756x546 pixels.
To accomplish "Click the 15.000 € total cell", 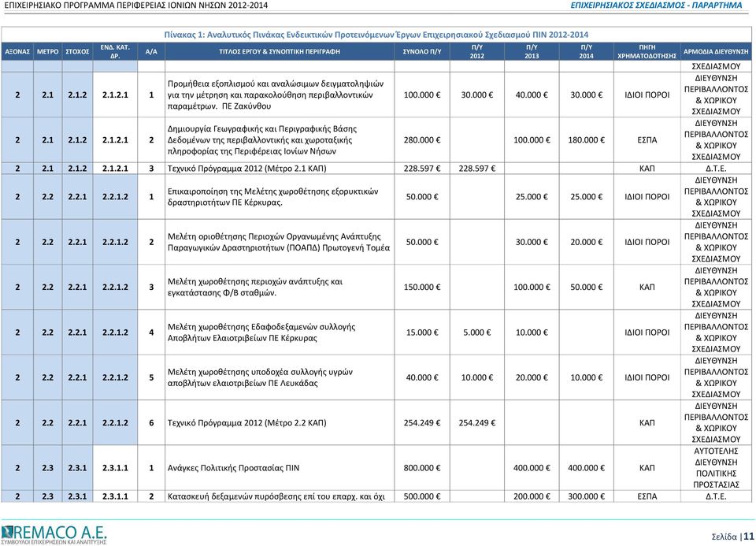I will [422, 332].
